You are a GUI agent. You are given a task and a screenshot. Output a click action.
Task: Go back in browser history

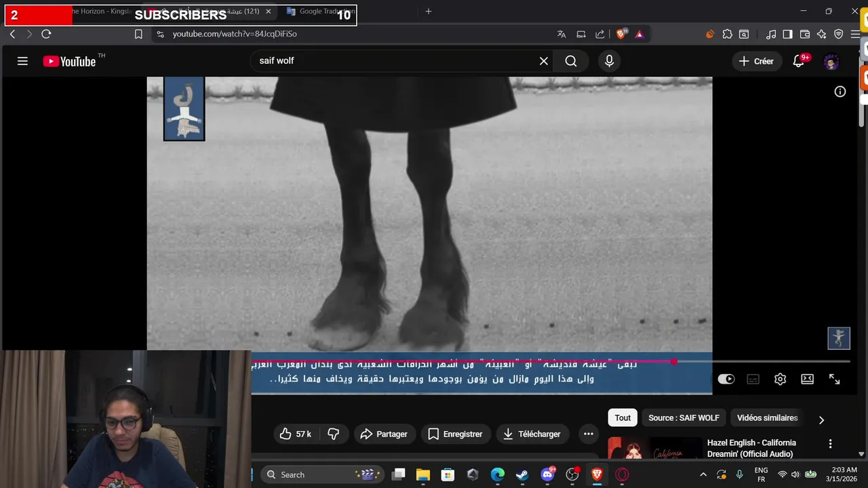(12, 34)
